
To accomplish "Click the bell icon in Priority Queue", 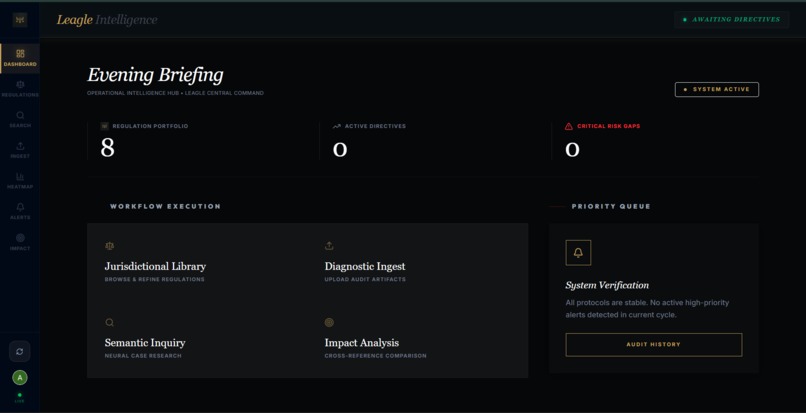I will click(x=578, y=253).
